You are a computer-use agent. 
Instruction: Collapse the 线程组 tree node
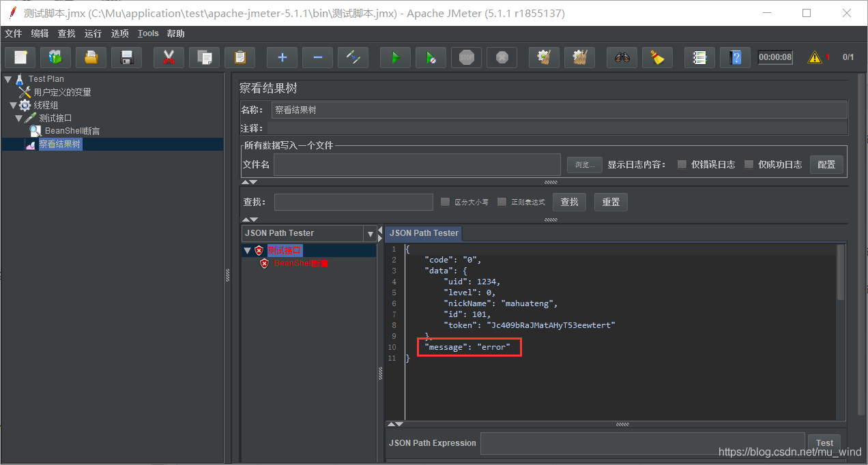(x=14, y=105)
